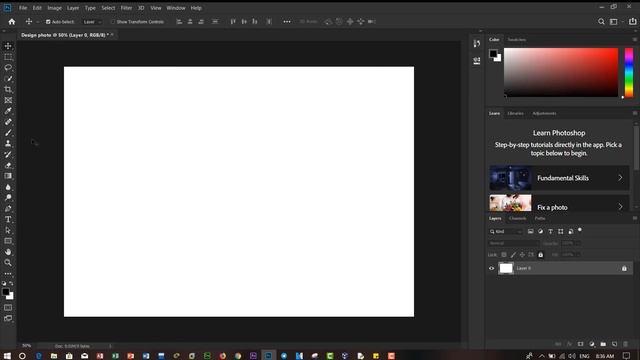Toggle Show Transform Controls checkbox

(x=113, y=22)
